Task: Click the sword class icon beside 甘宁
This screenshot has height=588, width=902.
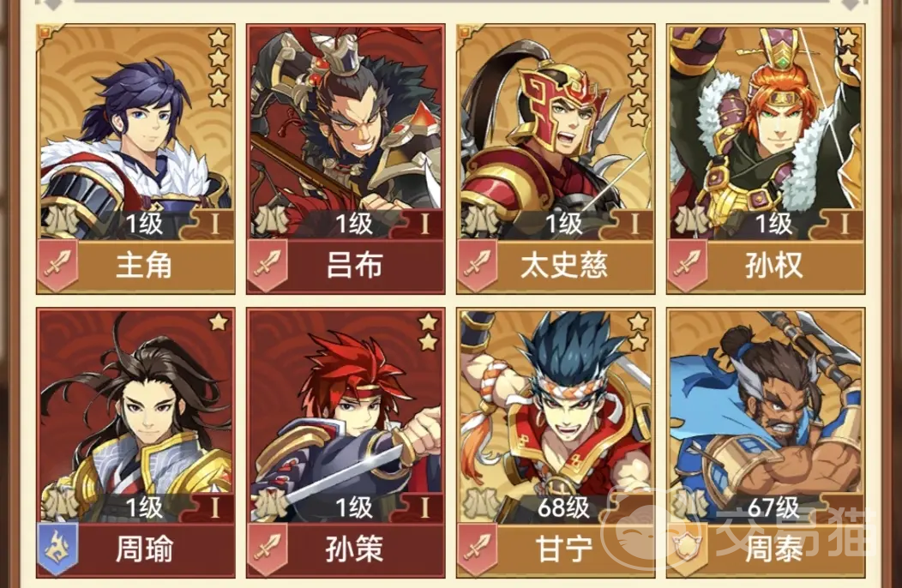Action: point(478,549)
